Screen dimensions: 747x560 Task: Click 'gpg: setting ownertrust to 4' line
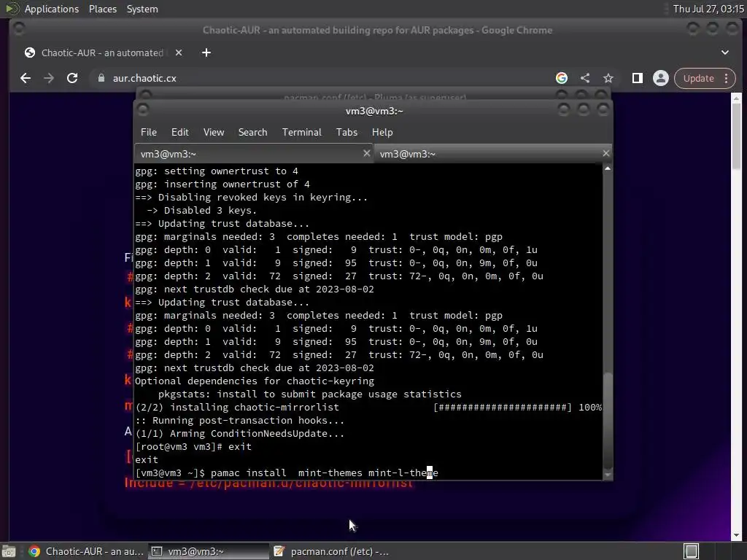pyautogui.click(x=216, y=171)
